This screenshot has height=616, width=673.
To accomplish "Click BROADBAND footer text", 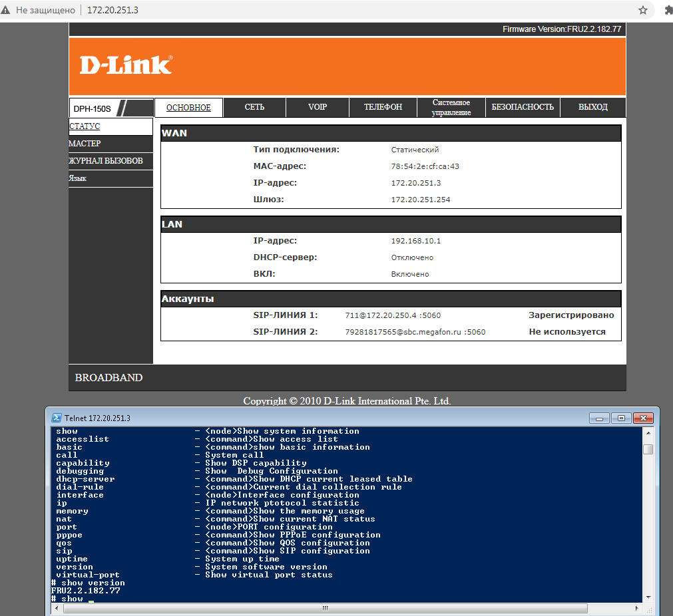I will 109,378.
